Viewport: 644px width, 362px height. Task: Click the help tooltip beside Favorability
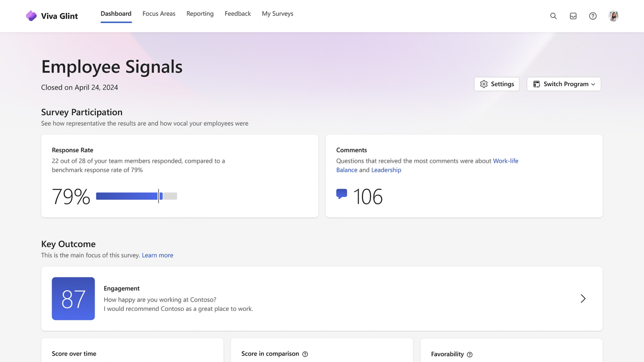[470, 354]
